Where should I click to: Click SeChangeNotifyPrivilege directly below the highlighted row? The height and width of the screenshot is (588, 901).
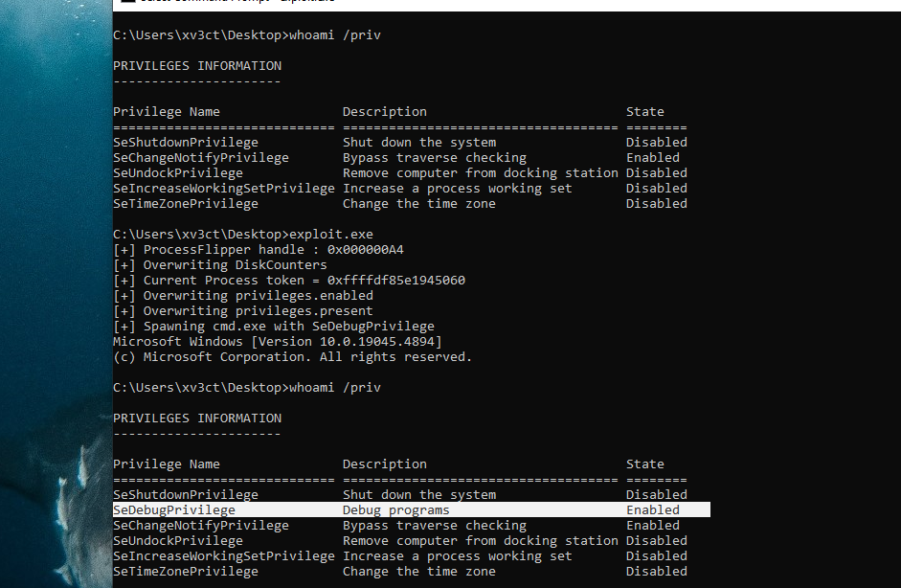coord(200,526)
